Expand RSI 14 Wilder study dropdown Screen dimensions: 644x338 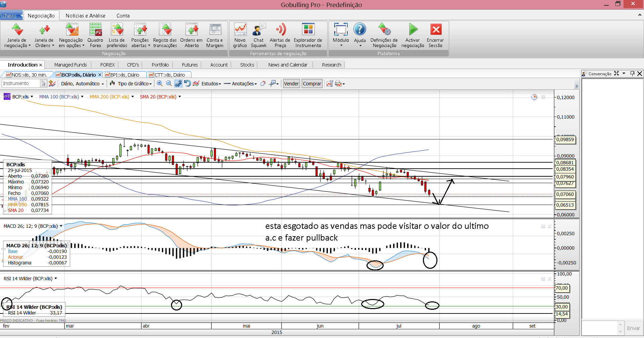coord(55,279)
